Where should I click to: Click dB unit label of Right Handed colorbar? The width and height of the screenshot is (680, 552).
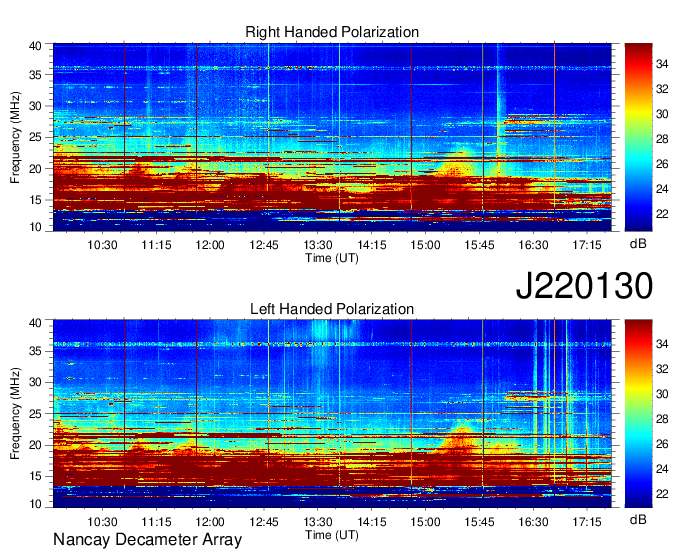(x=638, y=244)
